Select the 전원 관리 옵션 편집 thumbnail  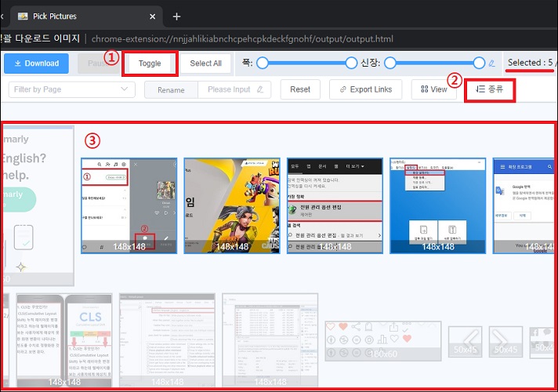335,205
